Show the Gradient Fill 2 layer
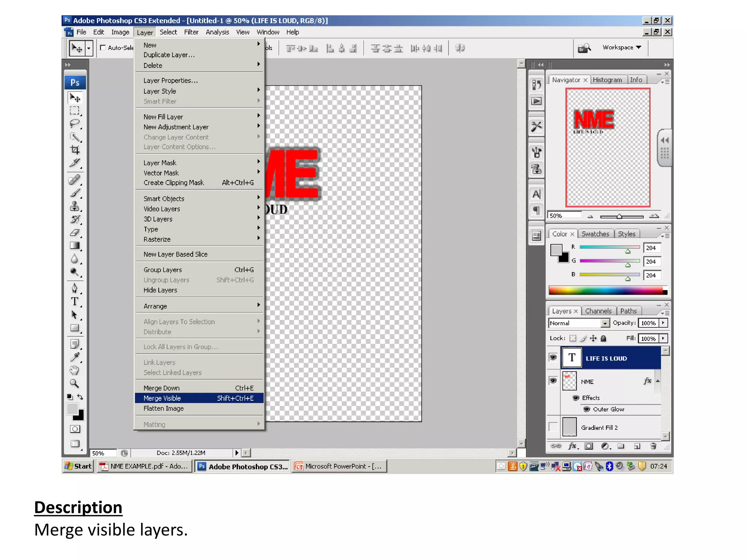Image resolution: width=747 pixels, height=560 pixels. click(x=553, y=427)
